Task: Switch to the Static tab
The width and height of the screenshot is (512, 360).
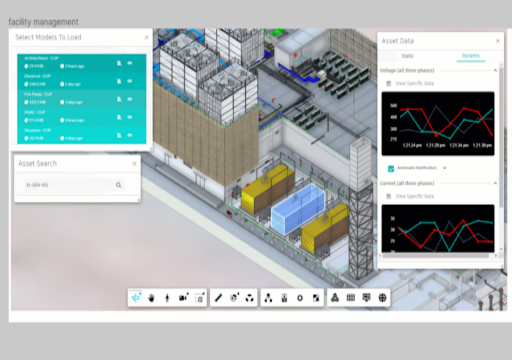Action: pos(407,56)
